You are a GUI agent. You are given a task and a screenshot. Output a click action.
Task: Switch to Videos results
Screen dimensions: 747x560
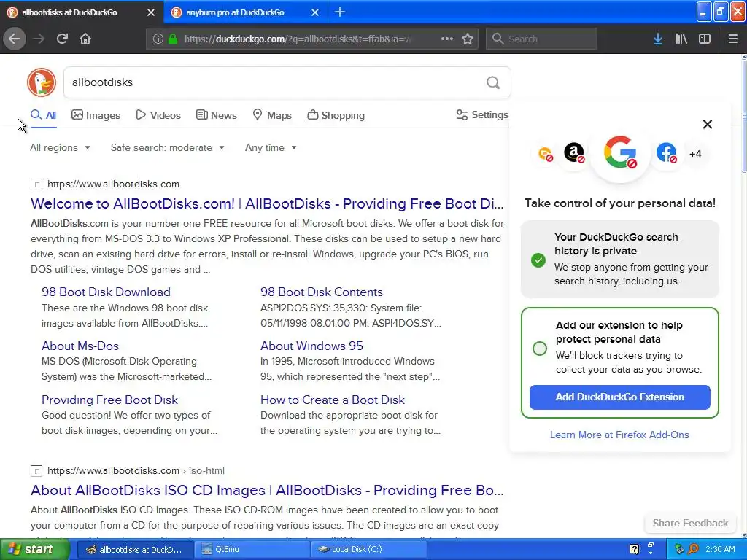[158, 115]
